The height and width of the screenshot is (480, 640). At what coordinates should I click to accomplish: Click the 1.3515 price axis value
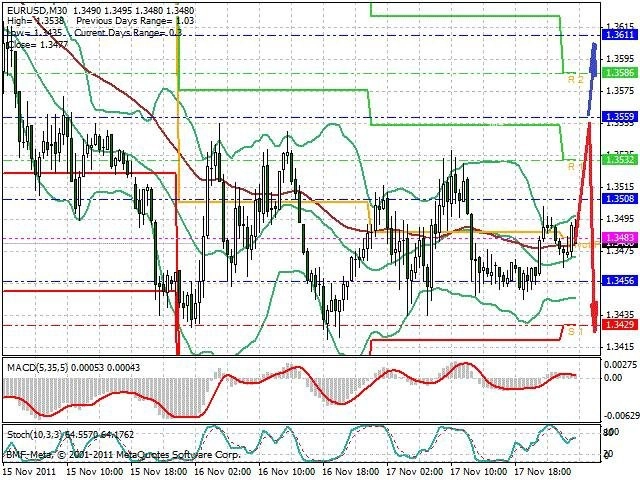[x=620, y=187]
